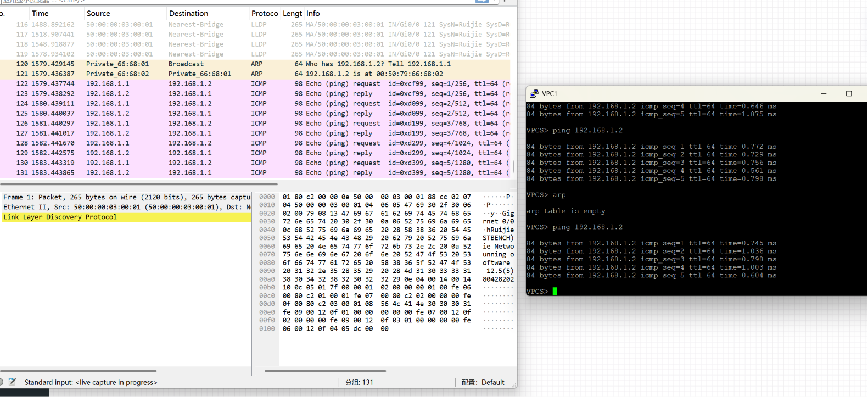The image size is (868, 397).
Task: Click the '分组: 131' packet count status
Action: click(359, 382)
